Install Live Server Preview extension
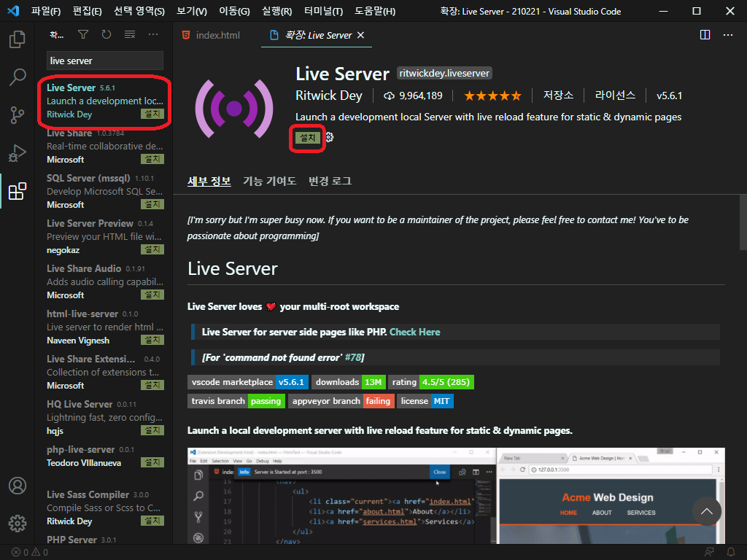This screenshot has width=747, height=560. point(152,249)
